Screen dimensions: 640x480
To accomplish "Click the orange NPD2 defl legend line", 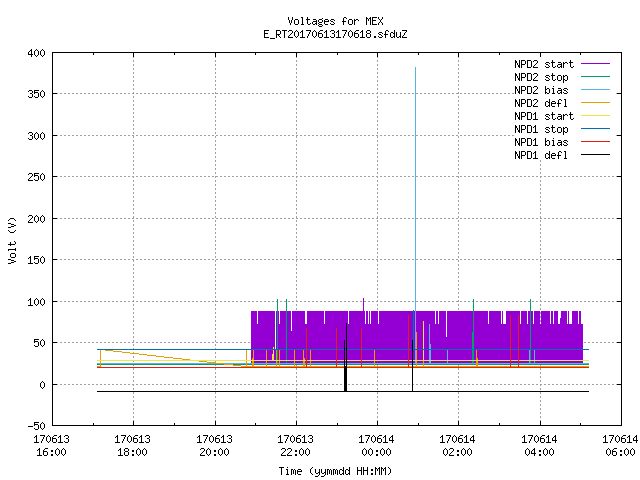I will pos(595,103).
